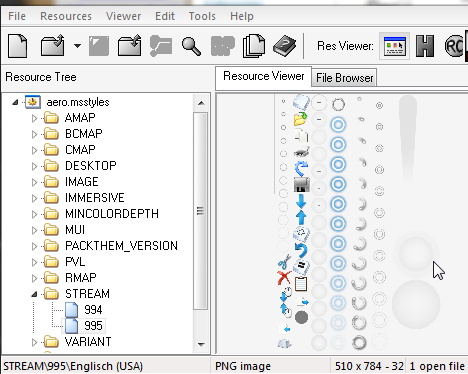The width and height of the screenshot is (468, 374).
Task: Collapse the aero.msstyles root node
Action: (x=15, y=102)
